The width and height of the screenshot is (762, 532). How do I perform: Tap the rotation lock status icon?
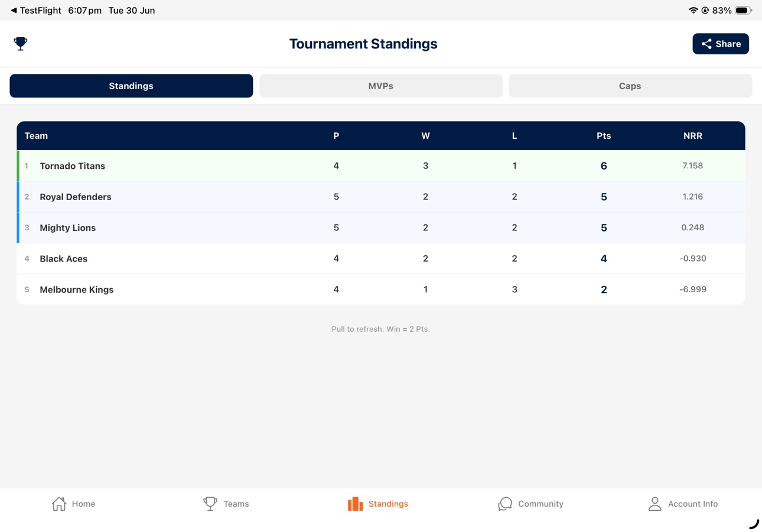pyautogui.click(x=705, y=11)
